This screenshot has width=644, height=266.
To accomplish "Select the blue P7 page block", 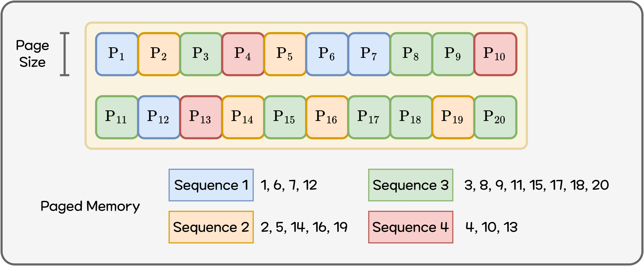I will click(x=369, y=54).
